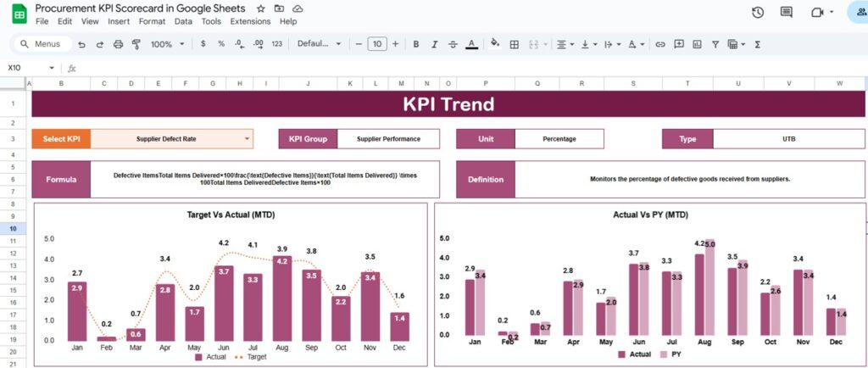This screenshot has height=368, width=868.
Task: Print the spreadsheet
Action: (118, 44)
